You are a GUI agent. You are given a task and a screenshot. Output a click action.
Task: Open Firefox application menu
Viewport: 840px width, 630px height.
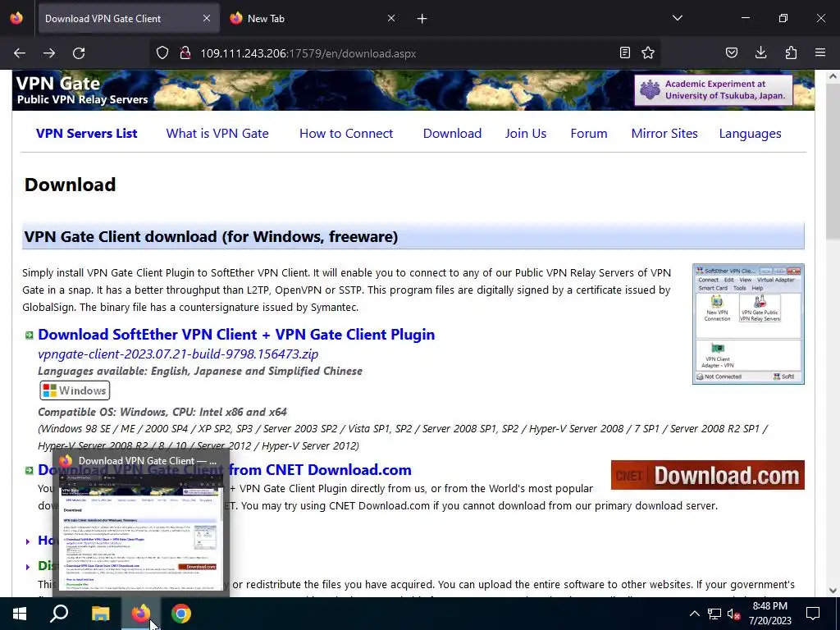pos(820,52)
